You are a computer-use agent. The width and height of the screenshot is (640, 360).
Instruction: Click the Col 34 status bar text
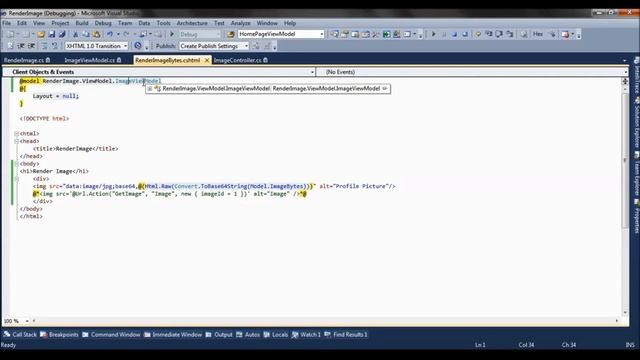coord(526,345)
